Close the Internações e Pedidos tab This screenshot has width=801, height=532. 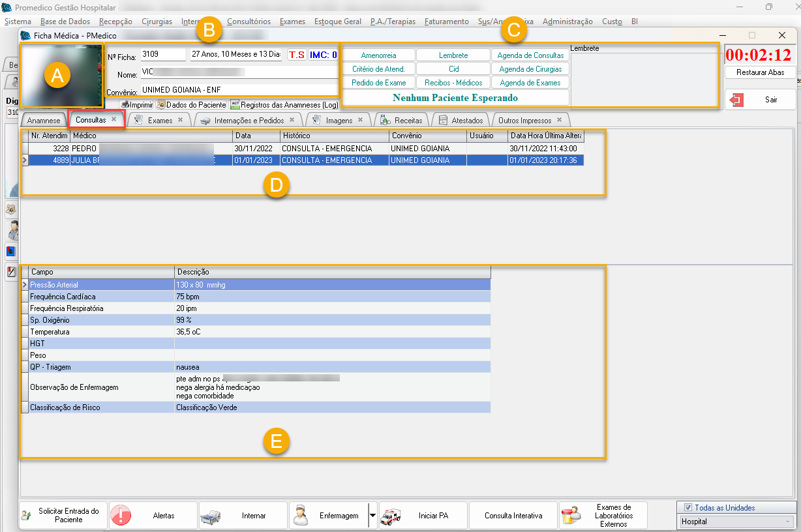click(292, 120)
